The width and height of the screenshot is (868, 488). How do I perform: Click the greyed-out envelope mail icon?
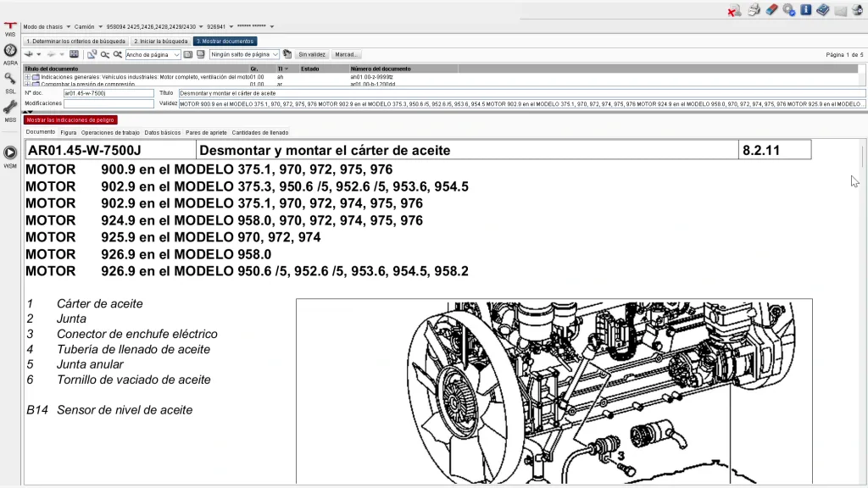[x=840, y=10]
